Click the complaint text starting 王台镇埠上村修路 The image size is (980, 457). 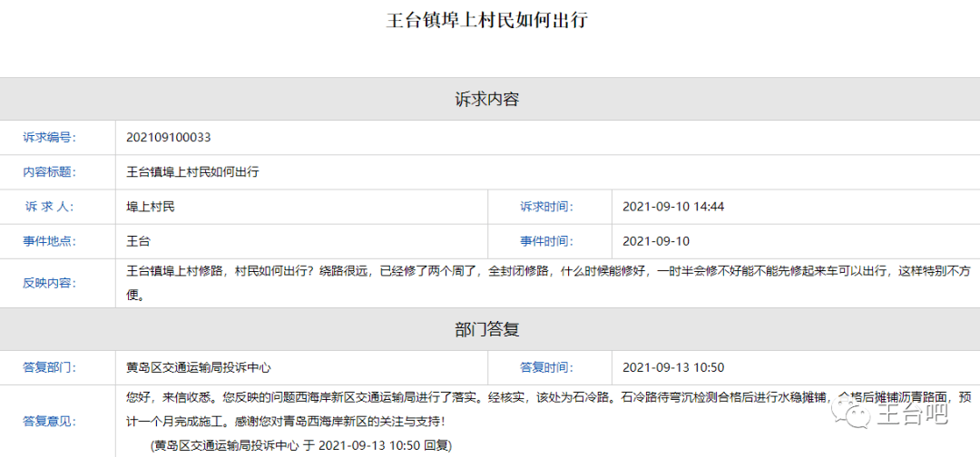(547, 284)
